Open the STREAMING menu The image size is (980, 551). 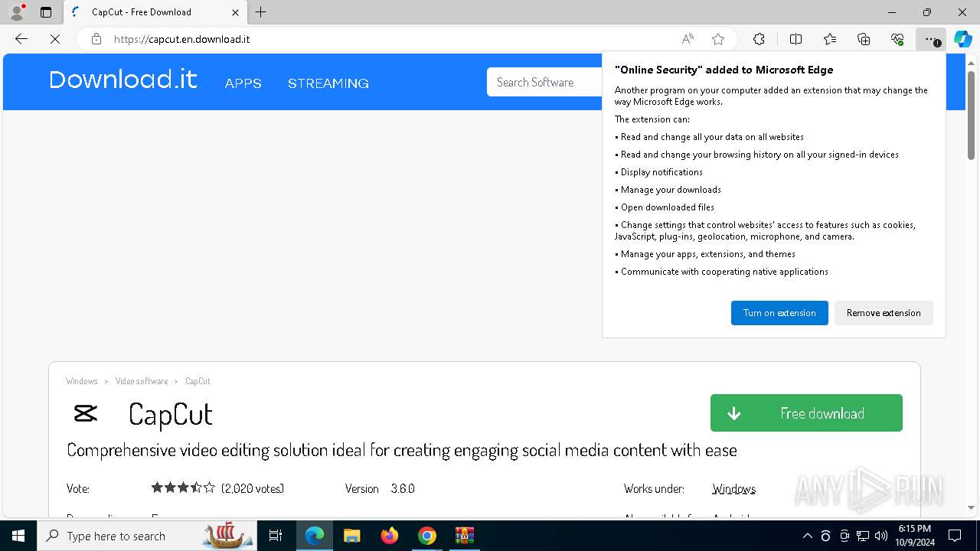click(x=328, y=83)
